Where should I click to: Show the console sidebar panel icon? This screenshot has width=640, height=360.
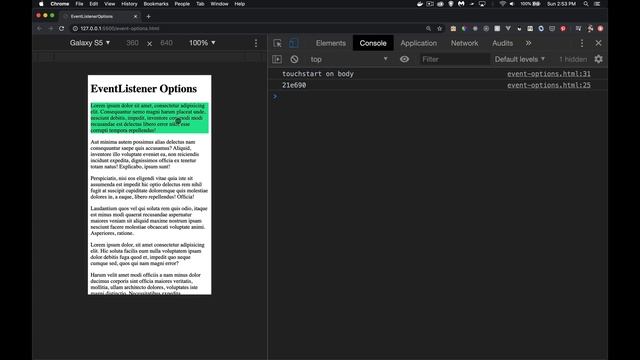click(x=277, y=59)
